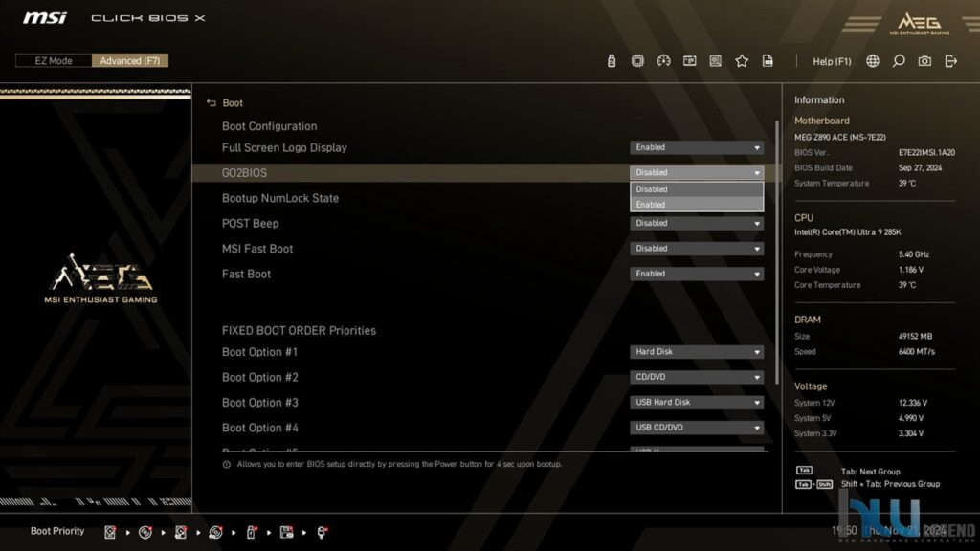Click Intel Core Ultra 9 285K text
This screenshot has width=980, height=551.
pos(848,232)
